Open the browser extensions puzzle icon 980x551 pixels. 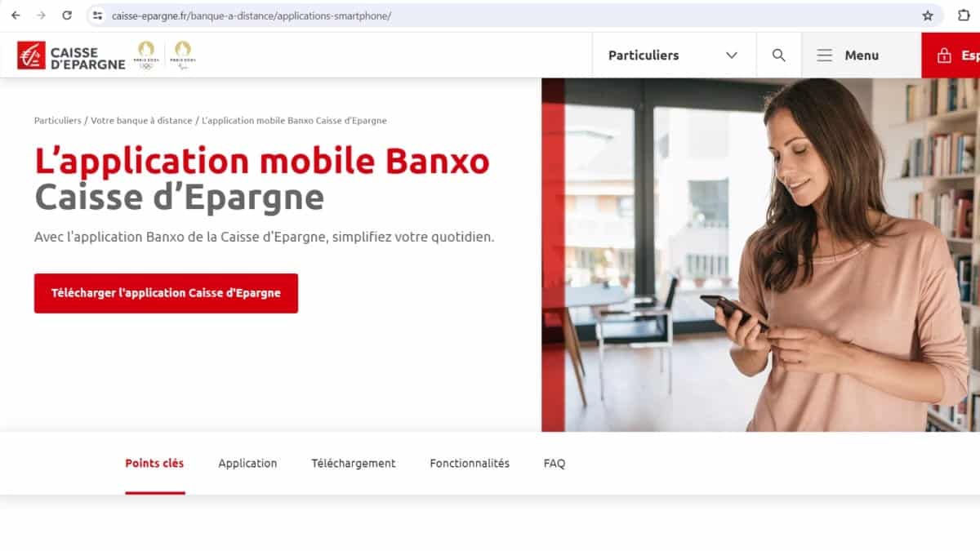click(964, 16)
